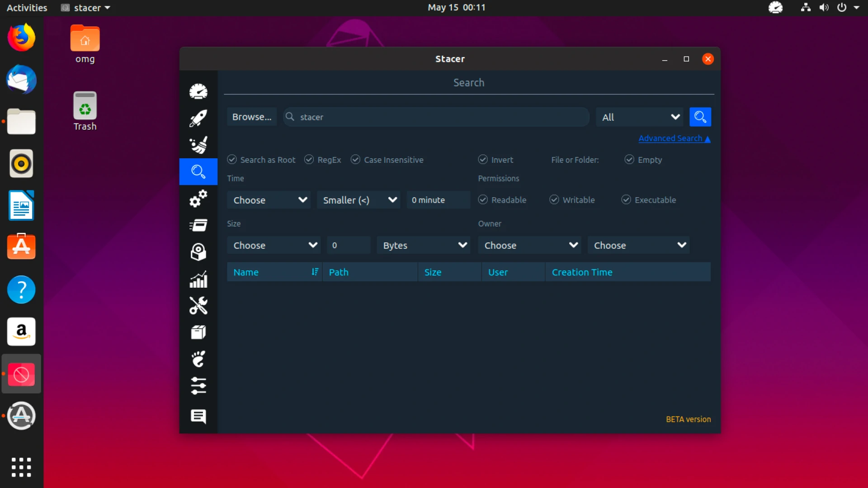Viewport: 868px width, 488px height.
Task: Open Rhythmbox from the dock
Action: (x=21, y=163)
